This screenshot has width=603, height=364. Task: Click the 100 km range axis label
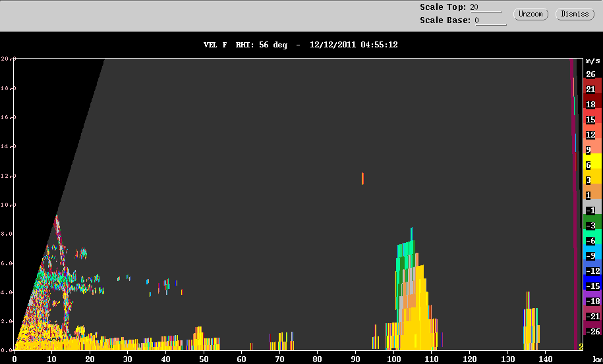[x=393, y=359]
